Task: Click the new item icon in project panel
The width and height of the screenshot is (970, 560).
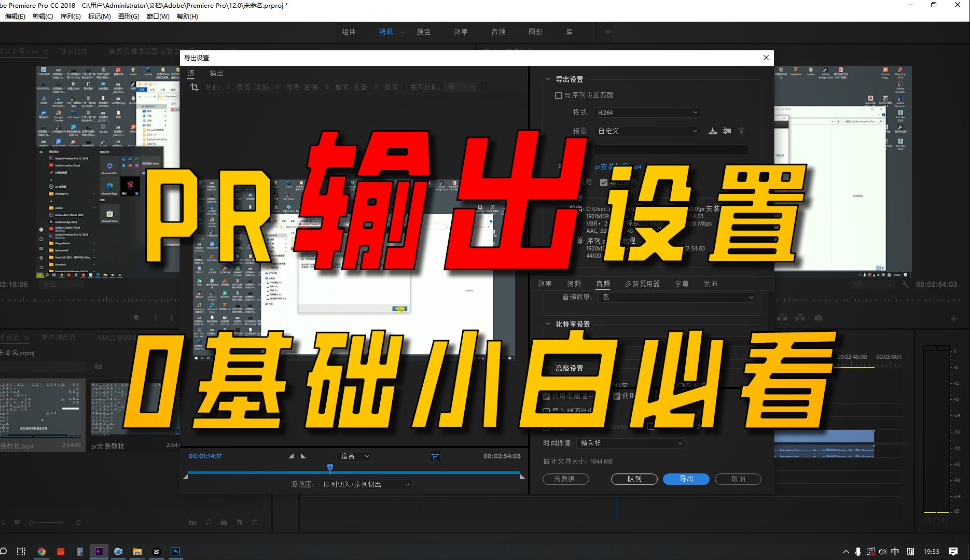Action: click(x=240, y=523)
